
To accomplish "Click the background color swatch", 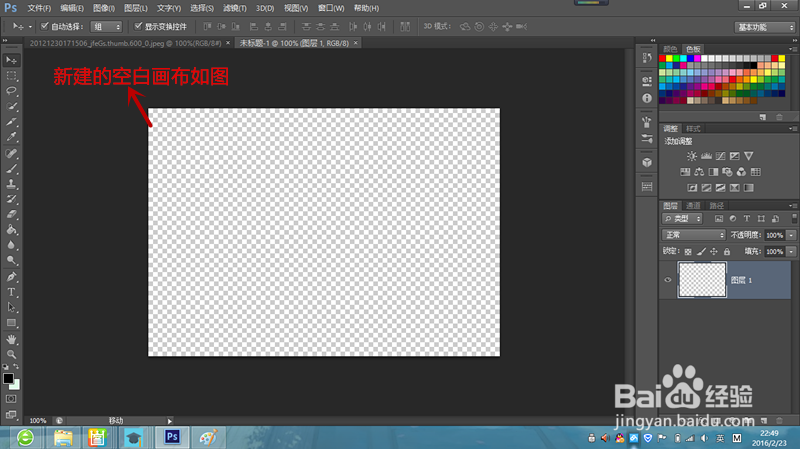I will (15, 385).
